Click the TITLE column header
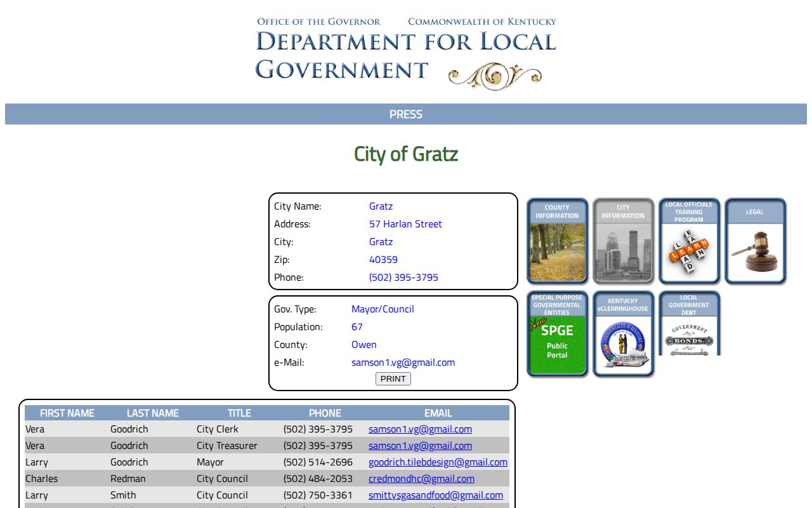The width and height of the screenshot is (812, 508). point(239,413)
